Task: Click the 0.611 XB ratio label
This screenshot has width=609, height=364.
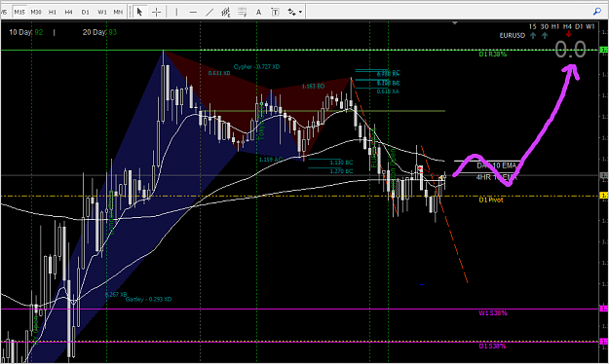Action: 219,73
